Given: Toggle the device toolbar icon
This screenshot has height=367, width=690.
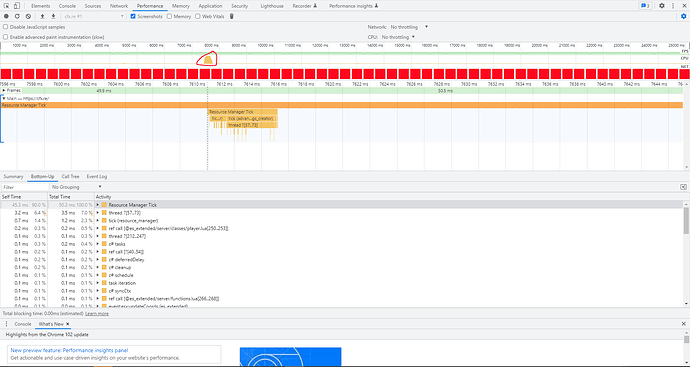Looking at the screenshot, I should 17,6.
